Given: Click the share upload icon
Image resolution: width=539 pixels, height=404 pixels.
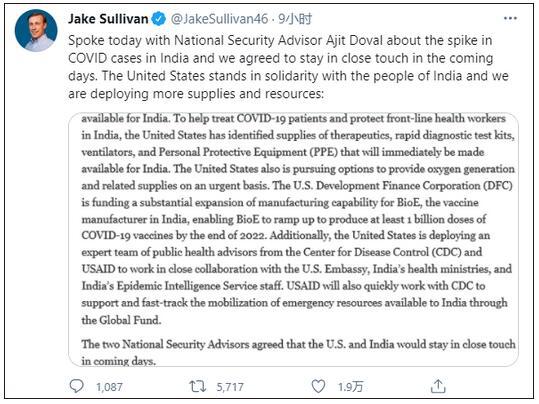Looking at the screenshot, I should 438,386.
